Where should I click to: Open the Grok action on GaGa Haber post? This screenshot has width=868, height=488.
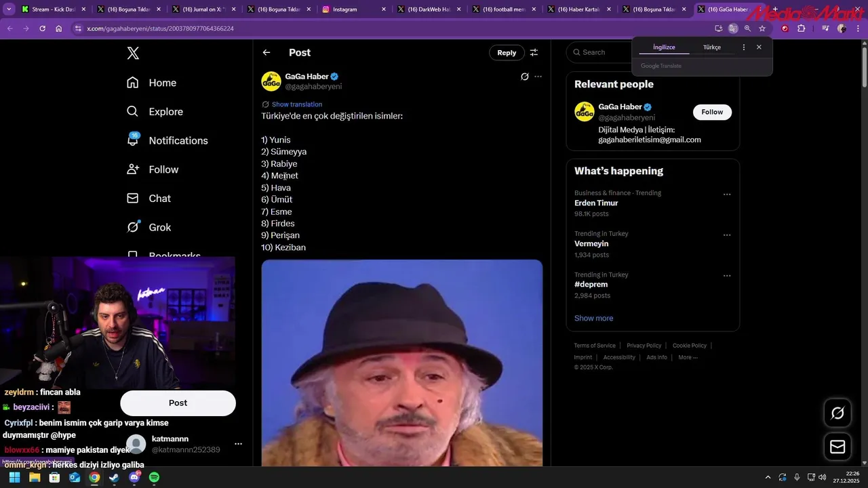pos(524,77)
